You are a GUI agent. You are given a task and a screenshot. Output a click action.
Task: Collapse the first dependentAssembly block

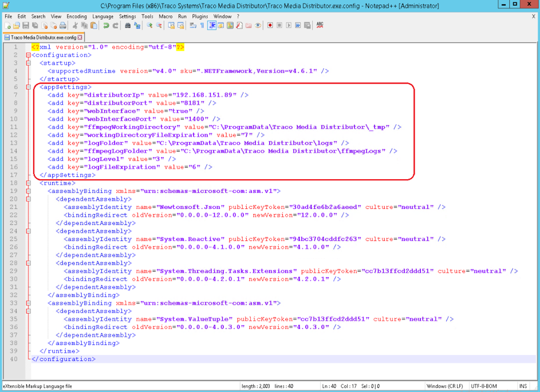27,199
